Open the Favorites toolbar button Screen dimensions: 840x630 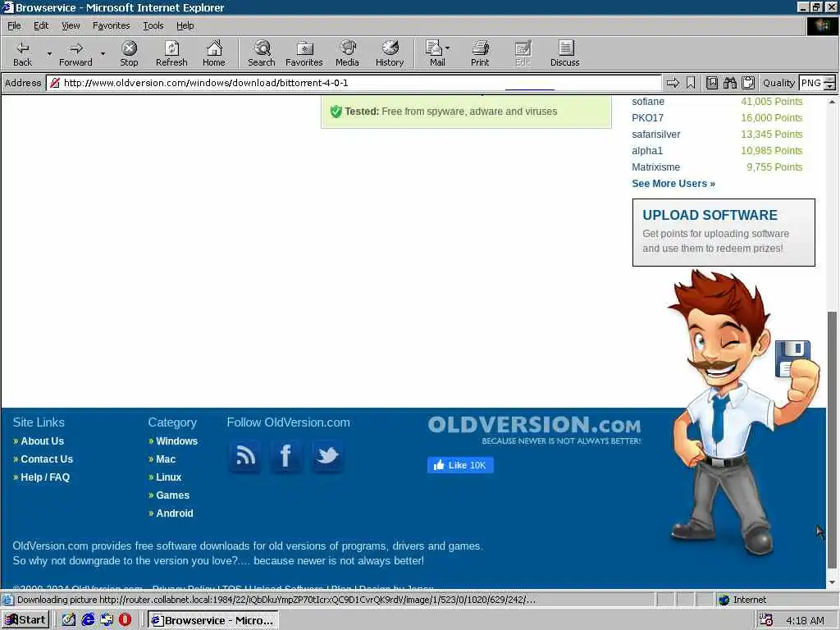click(304, 53)
